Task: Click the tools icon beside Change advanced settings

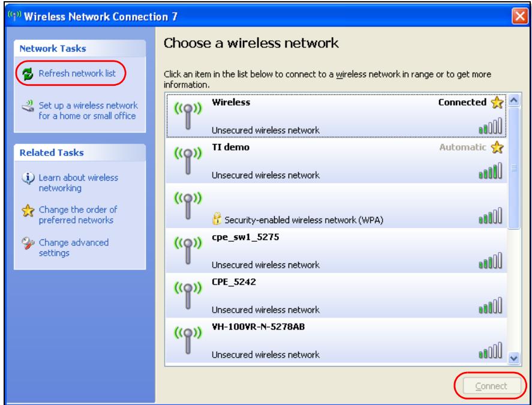Action: (x=28, y=243)
